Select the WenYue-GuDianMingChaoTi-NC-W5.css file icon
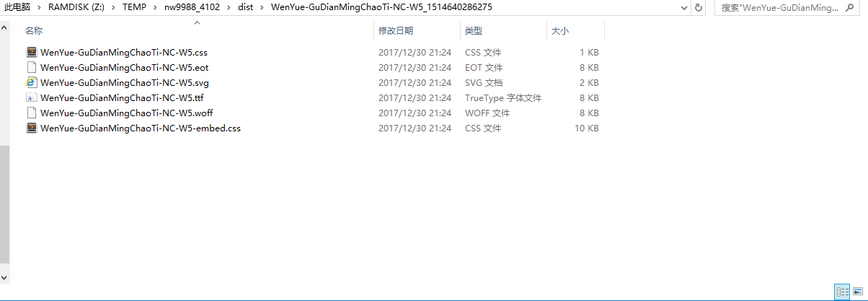This screenshot has width=868, height=301. 31,52
